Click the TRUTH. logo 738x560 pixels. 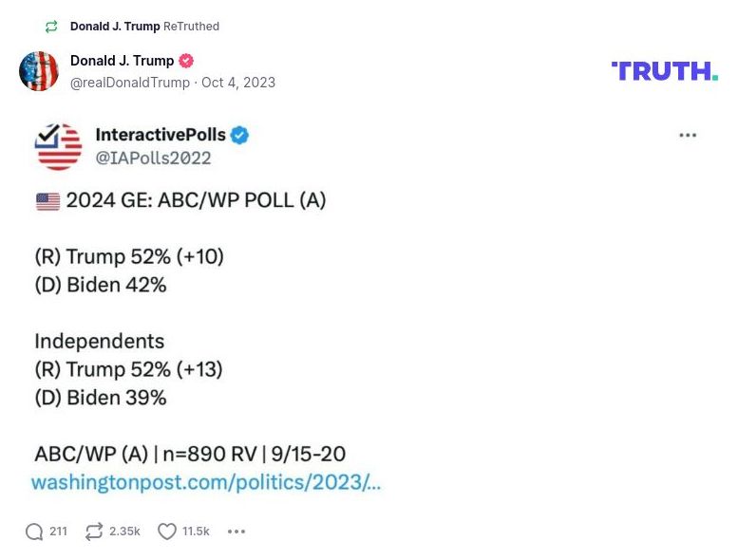pos(664,71)
